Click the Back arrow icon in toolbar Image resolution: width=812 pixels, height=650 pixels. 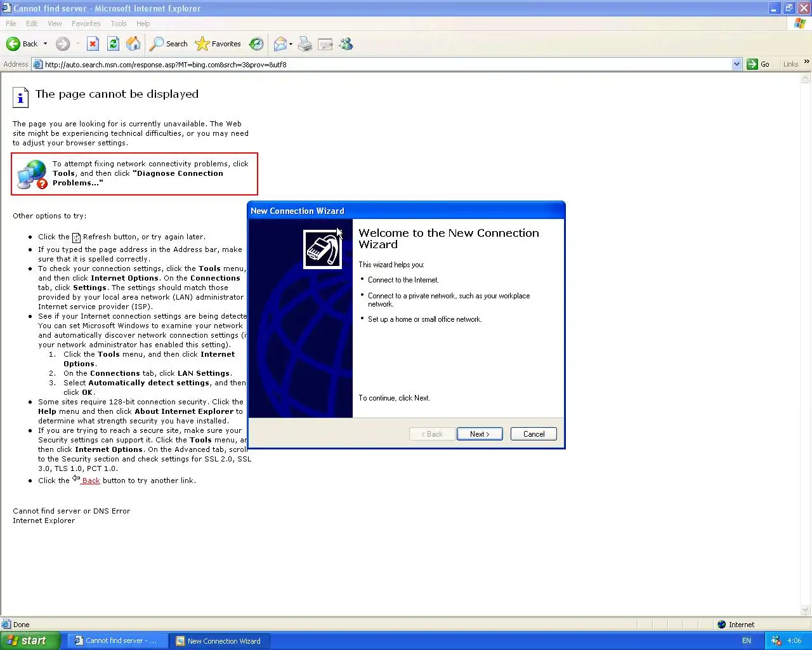13,44
